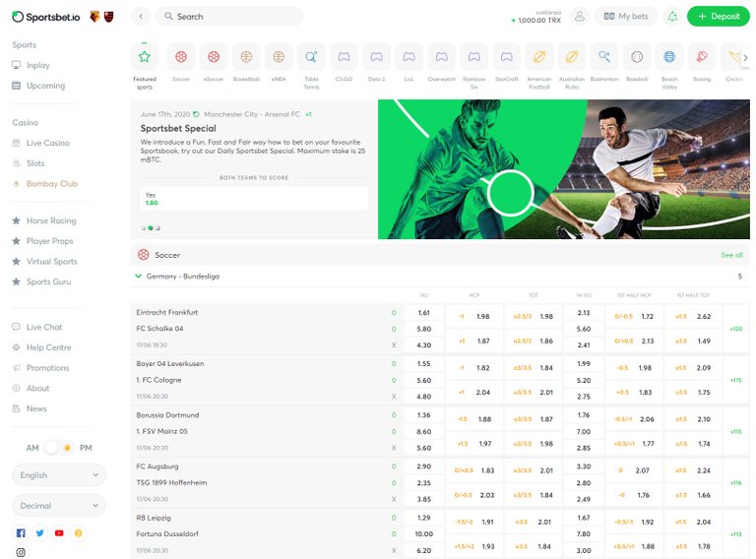Open Horse Racing in sidebar
Image resolution: width=756 pixels, height=559 pixels.
click(44, 220)
